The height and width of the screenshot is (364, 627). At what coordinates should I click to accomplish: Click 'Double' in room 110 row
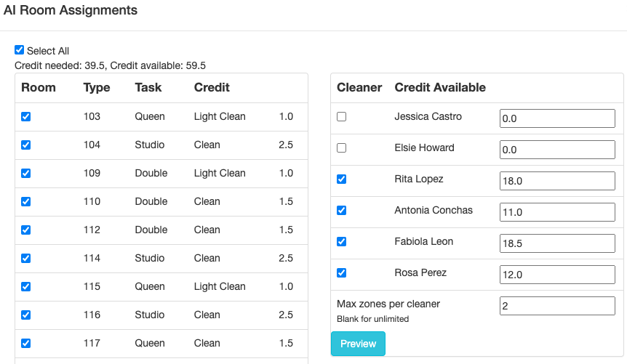click(151, 202)
